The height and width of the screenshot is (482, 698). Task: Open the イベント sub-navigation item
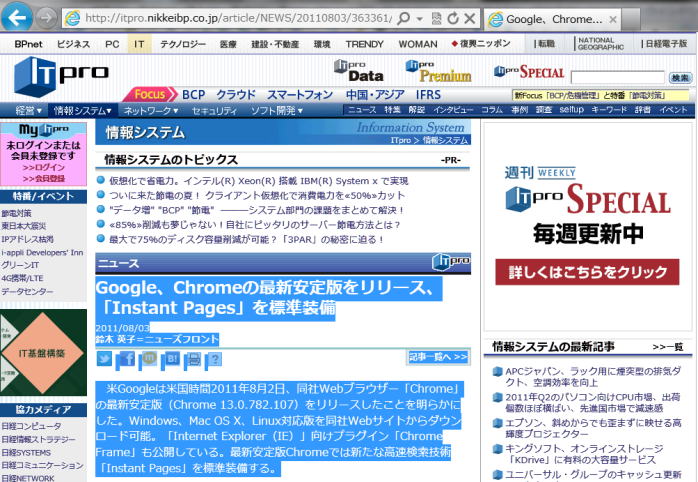(x=674, y=109)
